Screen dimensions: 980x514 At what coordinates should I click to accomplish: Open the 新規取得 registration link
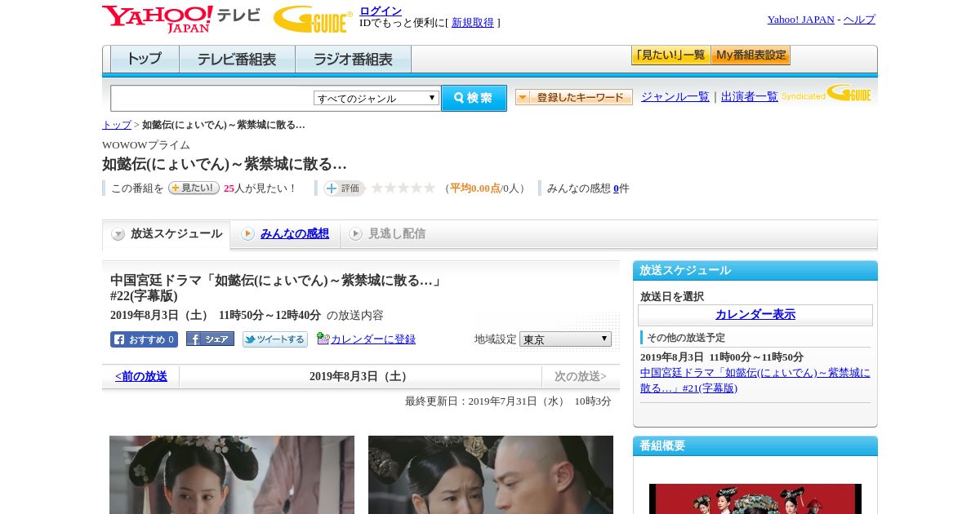tap(473, 23)
